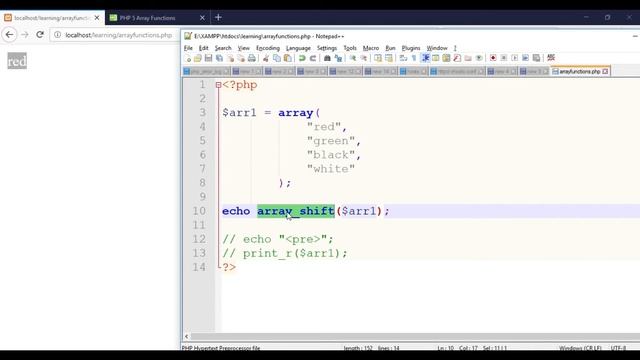Click the macro Playback icon
Screen dimensions: 640x360
point(515,58)
